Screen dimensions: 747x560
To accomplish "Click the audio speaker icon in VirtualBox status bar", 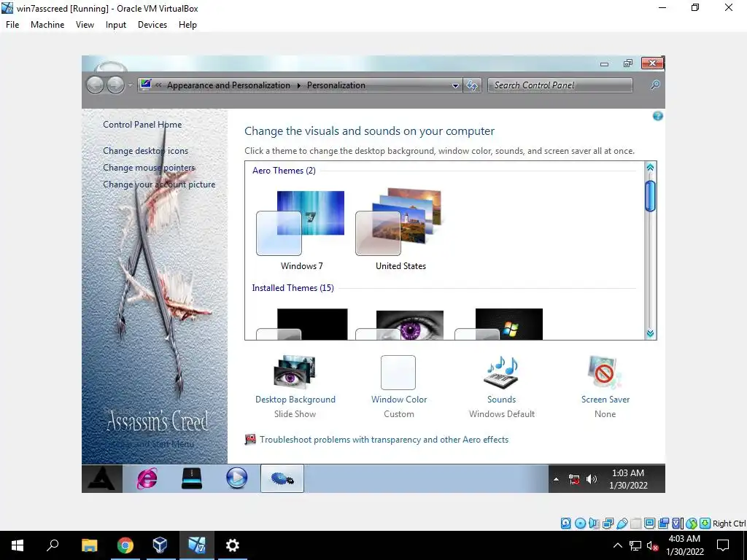I will (594, 524).
